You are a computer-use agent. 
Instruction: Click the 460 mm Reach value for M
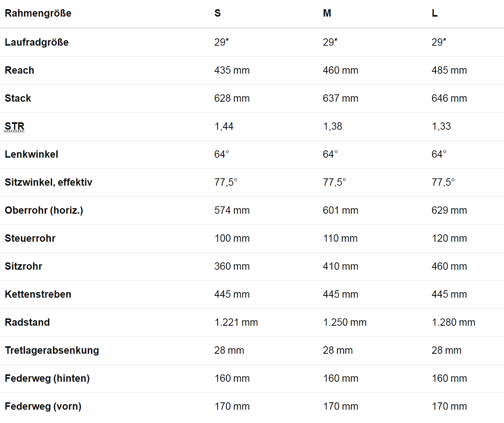pos(340,70)
